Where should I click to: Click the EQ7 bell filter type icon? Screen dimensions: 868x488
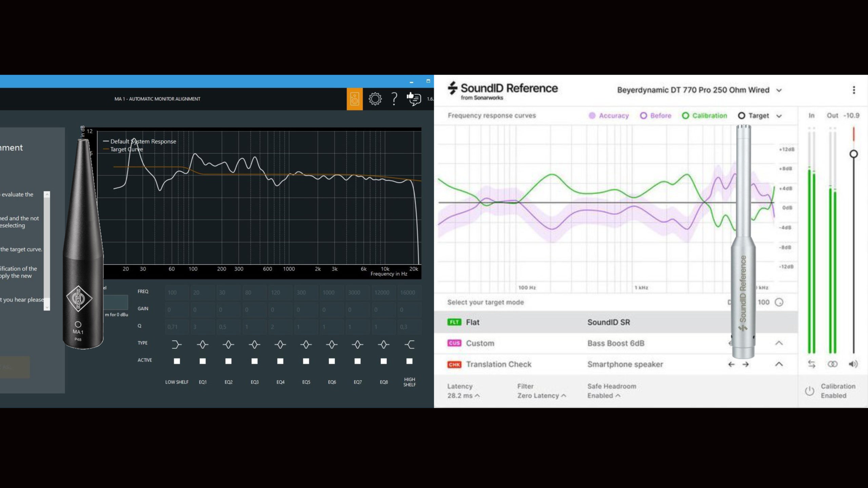tap(357, 345)
